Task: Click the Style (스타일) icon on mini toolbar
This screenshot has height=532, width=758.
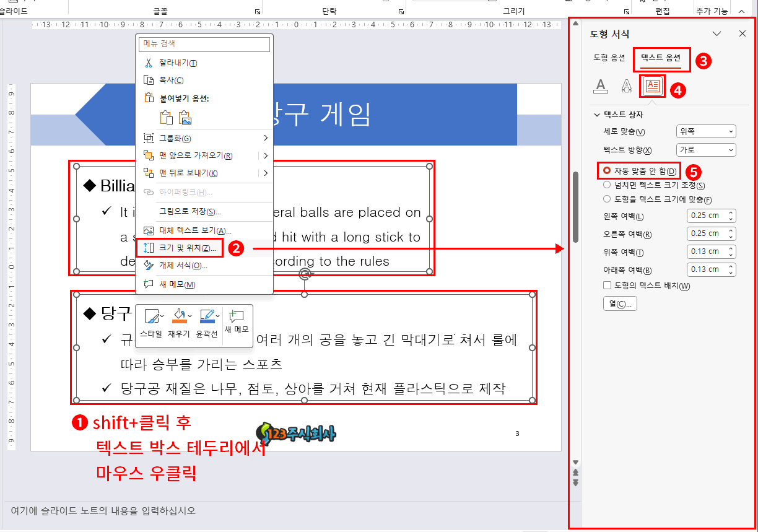Action: 151,317
